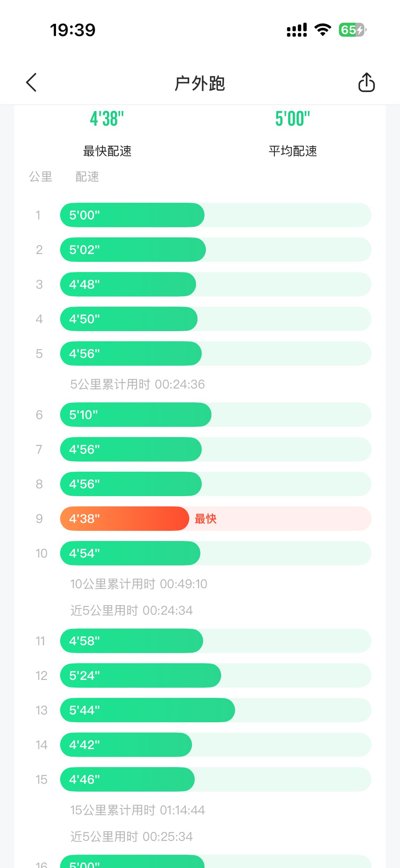Select kilometer 13 pace bar 5'44"
This screenshot has height=868, width=400.
point(147,710)
